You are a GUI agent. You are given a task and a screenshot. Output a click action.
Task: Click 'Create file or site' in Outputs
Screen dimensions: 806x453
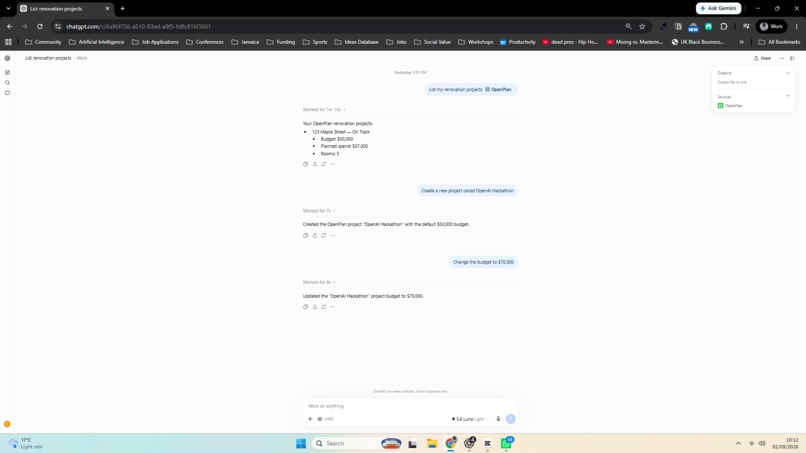point(732,82)
